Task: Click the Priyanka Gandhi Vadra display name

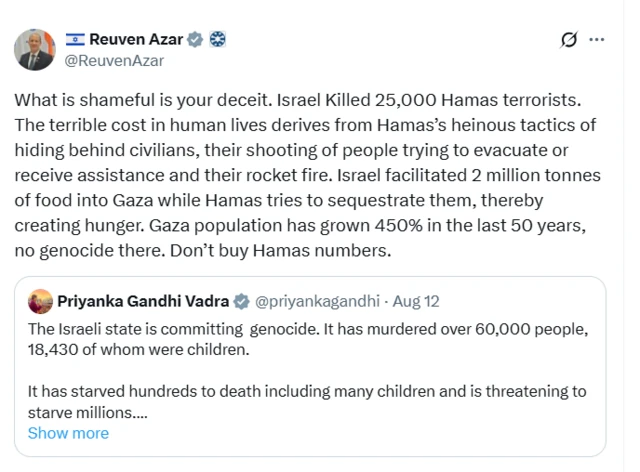Action: pos(143,301)
